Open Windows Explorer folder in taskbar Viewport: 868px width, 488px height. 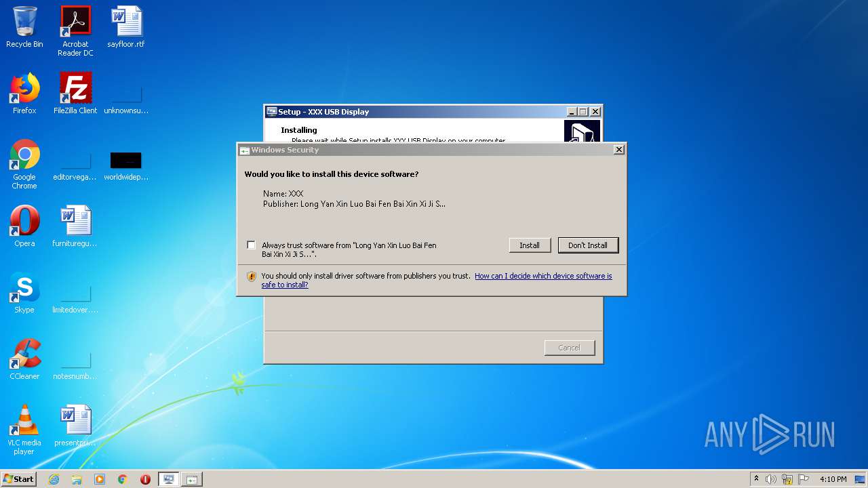click(77, 479)
